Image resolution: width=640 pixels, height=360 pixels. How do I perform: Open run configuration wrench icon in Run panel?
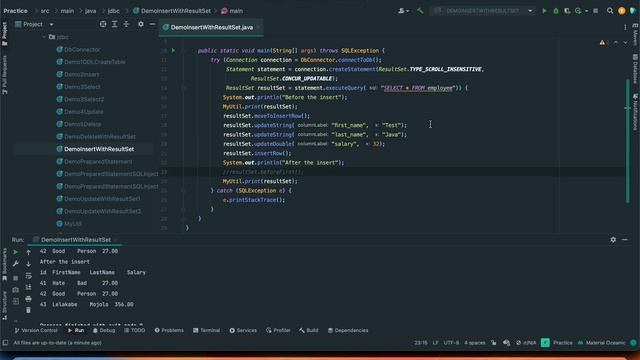click(x=16, y=264)
